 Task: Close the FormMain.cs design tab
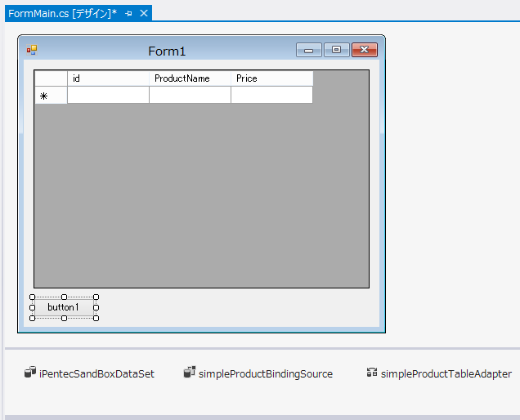click(x=144, y=13)
